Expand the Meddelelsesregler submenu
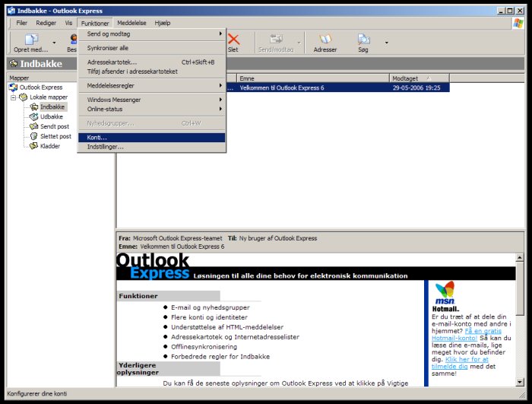 (152, 85)
